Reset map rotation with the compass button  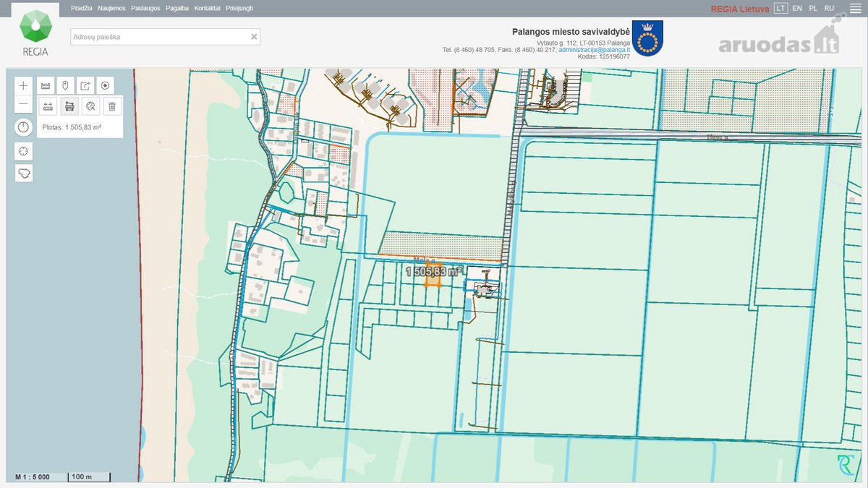point(24,128)
